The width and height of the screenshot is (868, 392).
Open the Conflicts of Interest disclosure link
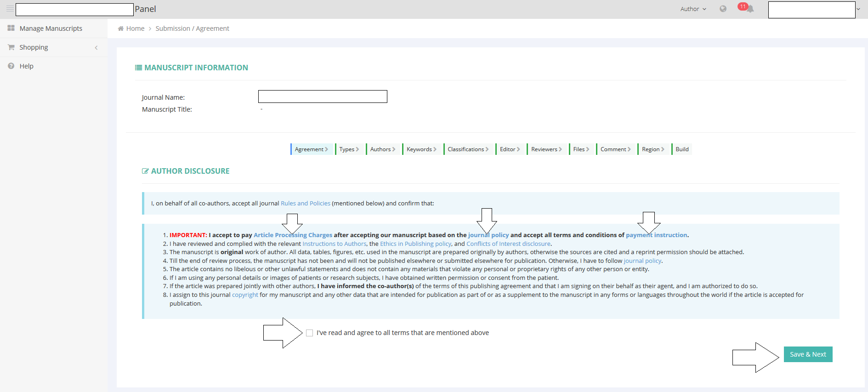(508, 244)
